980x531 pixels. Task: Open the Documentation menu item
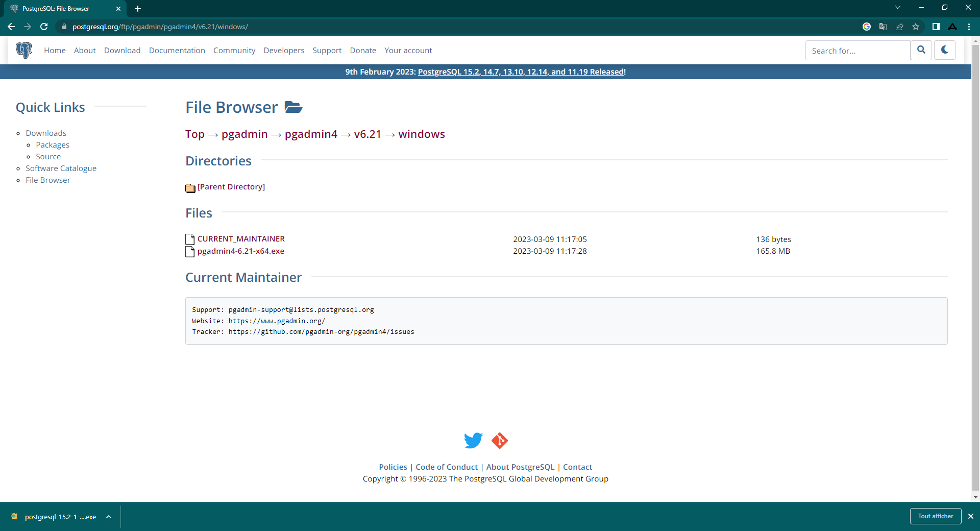[177, 50]
